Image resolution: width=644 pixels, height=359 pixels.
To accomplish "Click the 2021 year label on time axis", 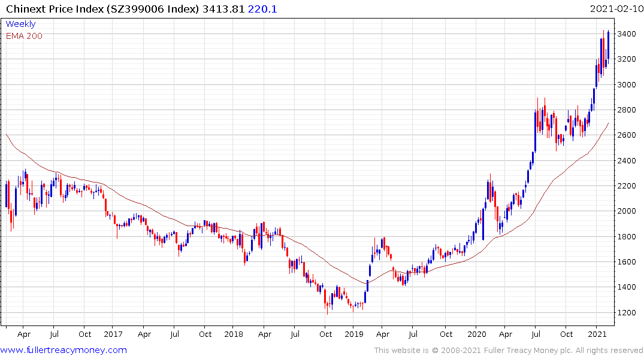I will tap(597, 334).
